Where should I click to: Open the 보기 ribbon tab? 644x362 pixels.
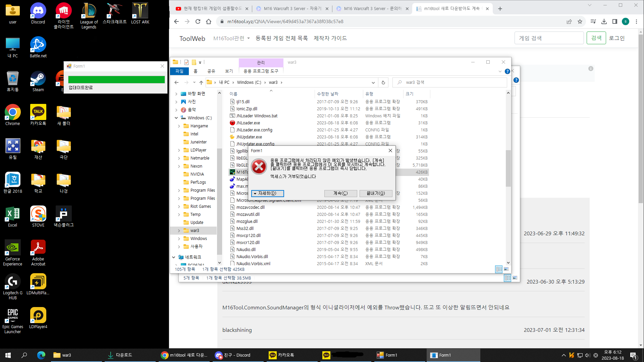229,71
